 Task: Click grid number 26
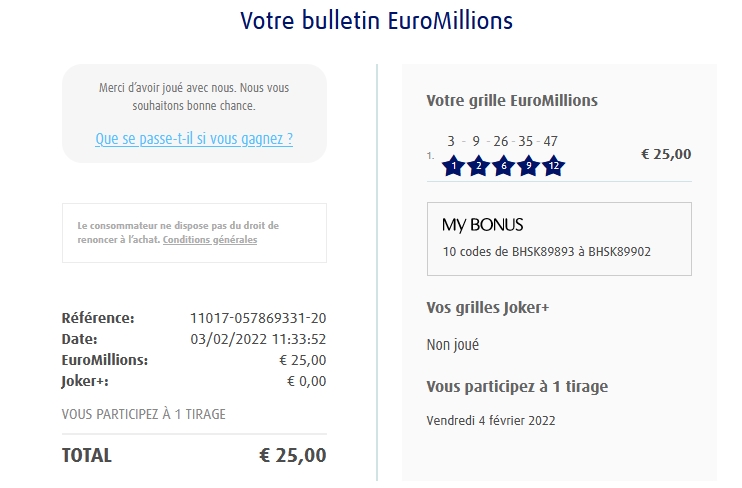point(501,141)
